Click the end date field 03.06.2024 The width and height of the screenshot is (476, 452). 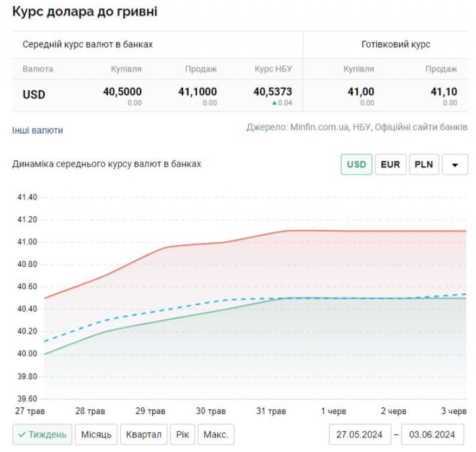433,435
